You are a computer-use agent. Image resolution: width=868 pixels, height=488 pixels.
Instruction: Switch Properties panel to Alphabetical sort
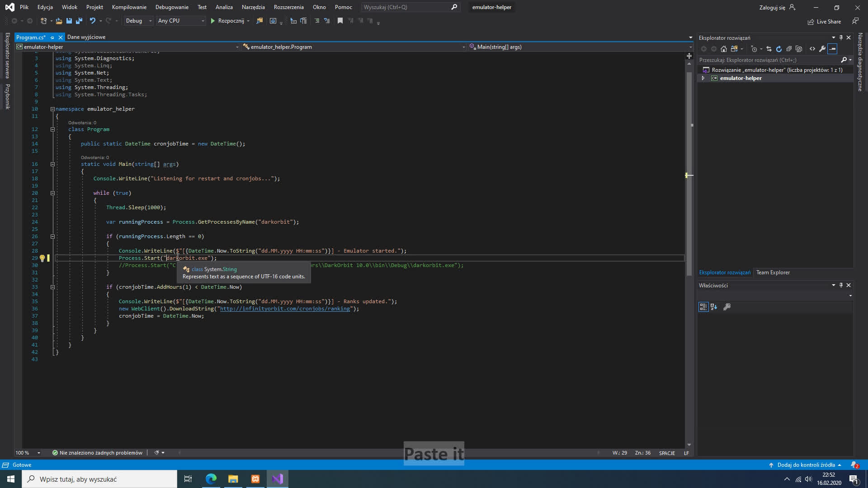pos(714,307)
